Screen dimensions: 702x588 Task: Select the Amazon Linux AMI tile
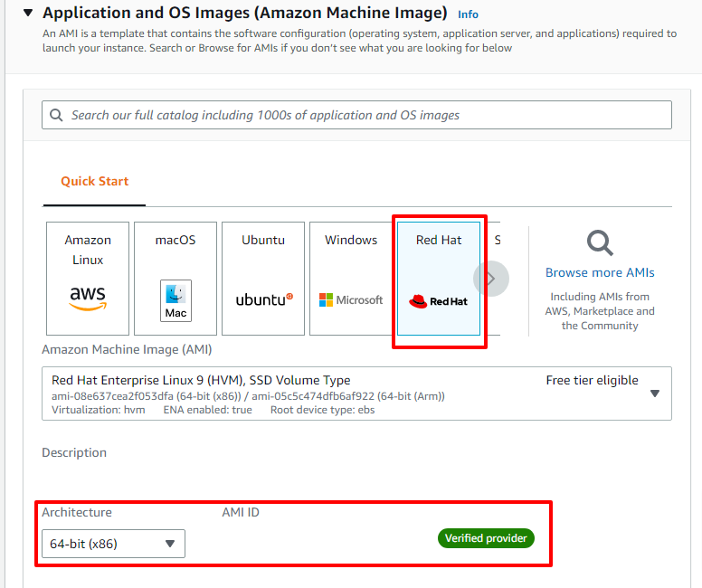coord(88,279)
